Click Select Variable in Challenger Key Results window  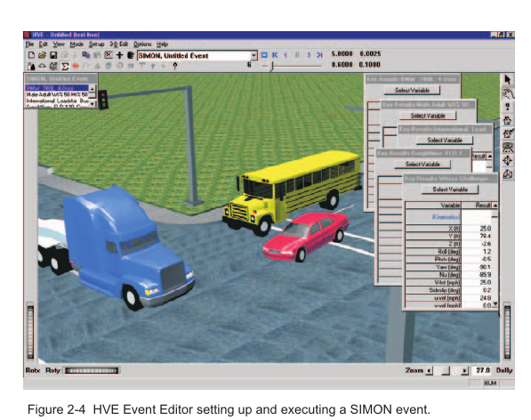pyautogui.click(x=450, y=190)
